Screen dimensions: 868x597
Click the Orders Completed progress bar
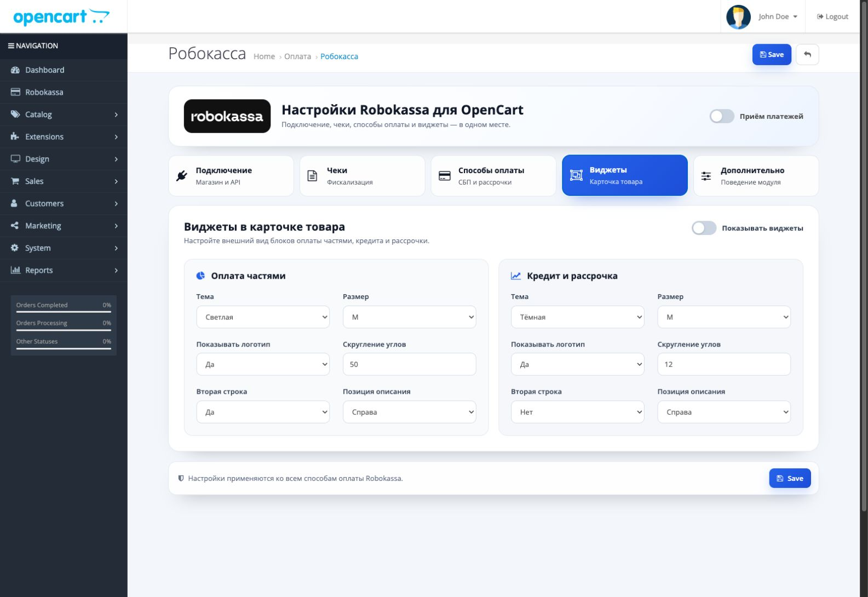pyautogui.click(x=64, y=312)
